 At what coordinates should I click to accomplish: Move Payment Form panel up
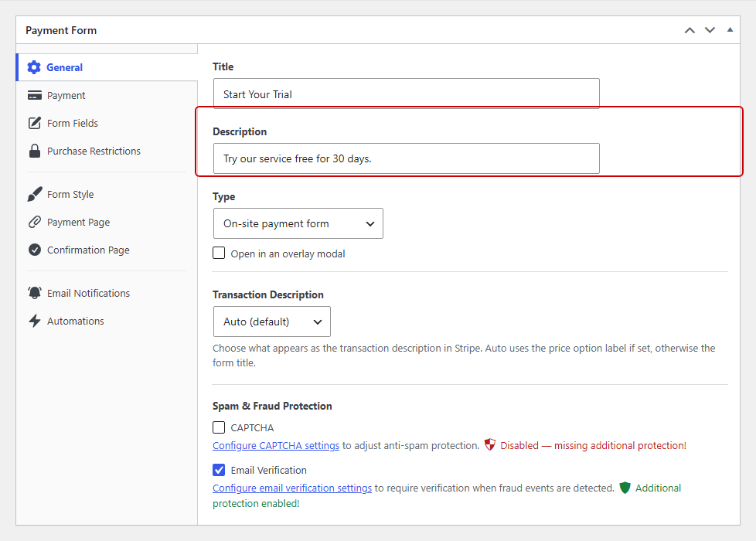(x=690, y=30)
